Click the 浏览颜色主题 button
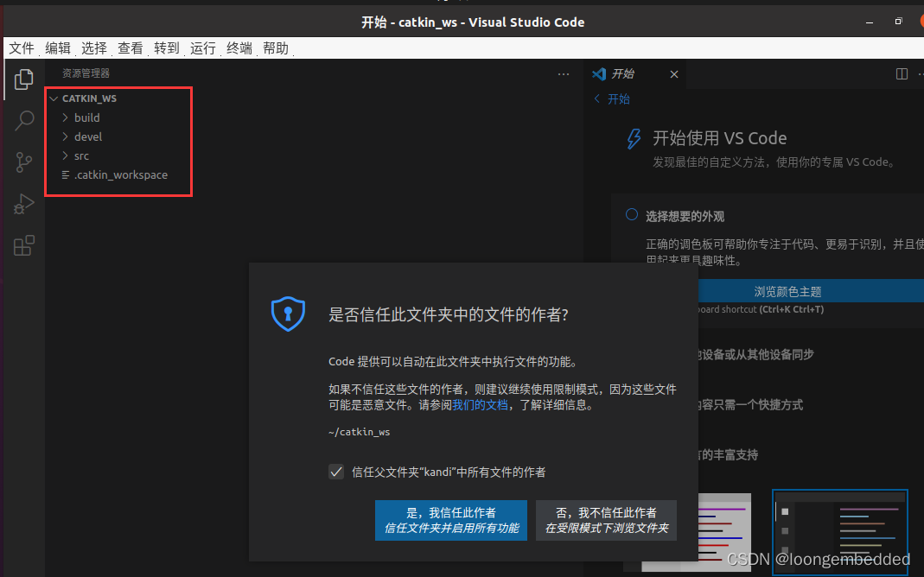924x577 pixels. [787, 291]
